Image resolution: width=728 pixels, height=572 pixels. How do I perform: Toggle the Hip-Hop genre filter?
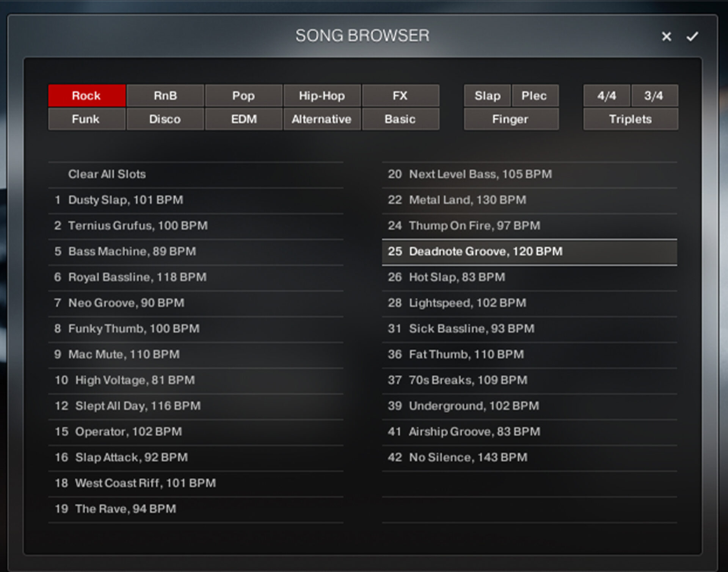(x=322, y=96)
